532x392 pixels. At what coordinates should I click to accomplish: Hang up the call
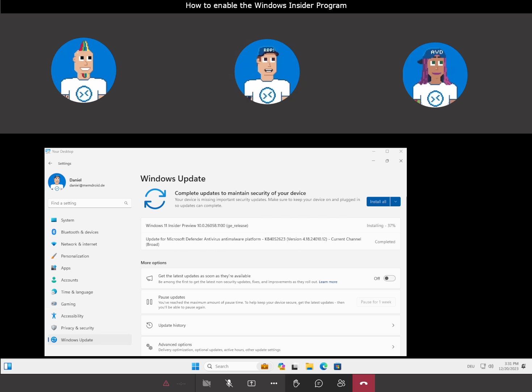[363, 383]
